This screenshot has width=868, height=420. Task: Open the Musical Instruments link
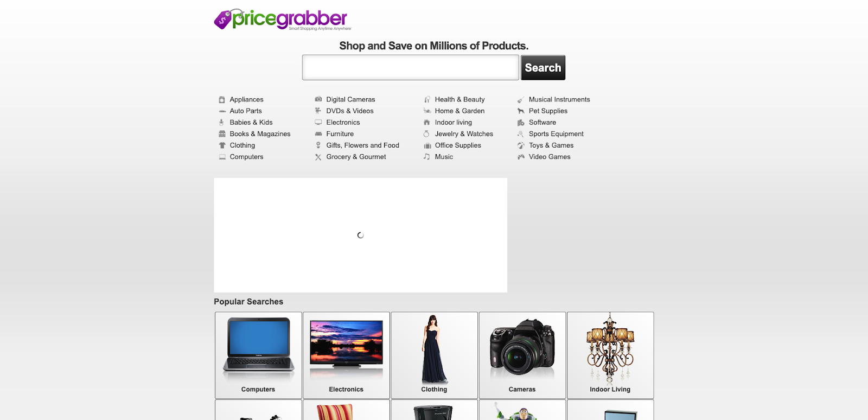click(x=559, y=99)
